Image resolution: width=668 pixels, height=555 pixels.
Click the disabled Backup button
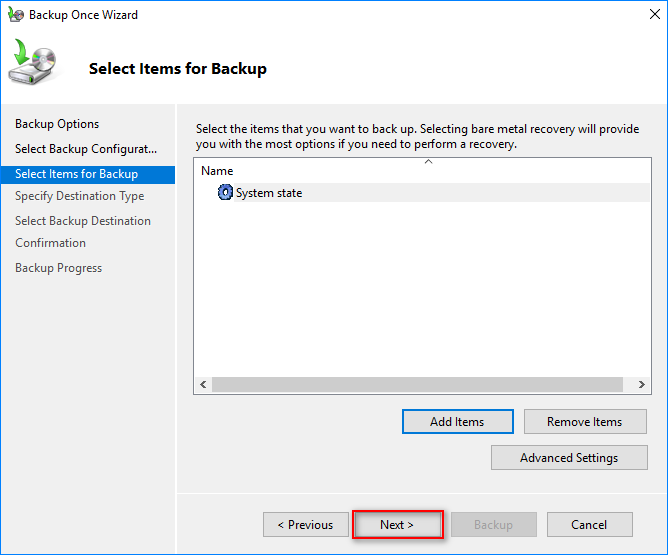pyautogui.click(x=494, y=525)
